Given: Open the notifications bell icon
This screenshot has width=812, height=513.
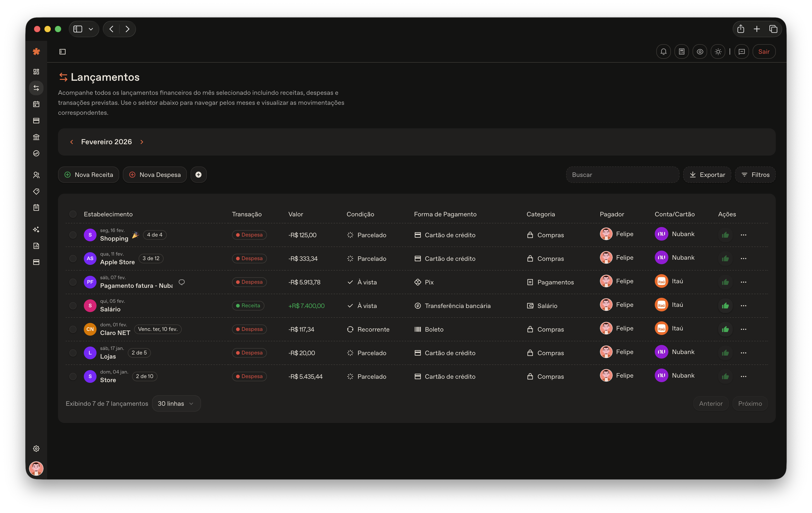Looking at the screenshot, I should tap(663, 52).
